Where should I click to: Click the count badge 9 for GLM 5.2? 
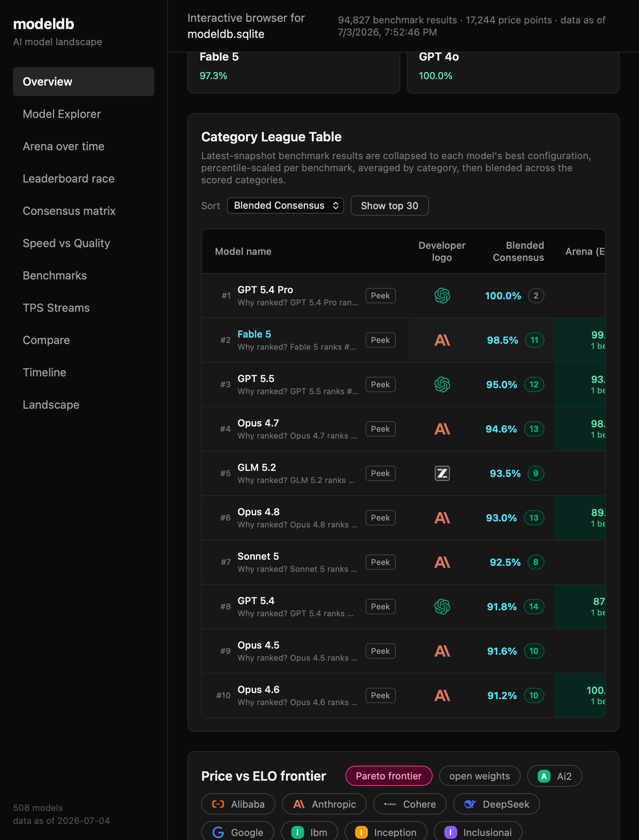[536, 473]
